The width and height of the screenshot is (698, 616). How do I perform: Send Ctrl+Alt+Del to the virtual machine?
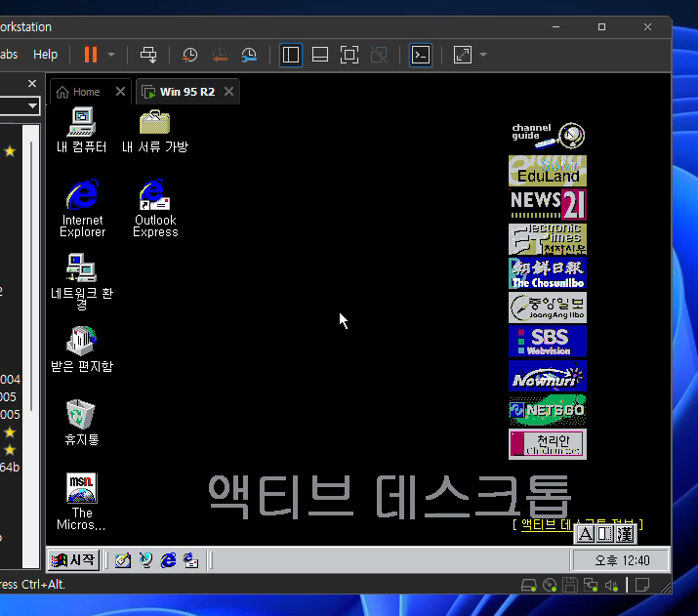(148, 55)
